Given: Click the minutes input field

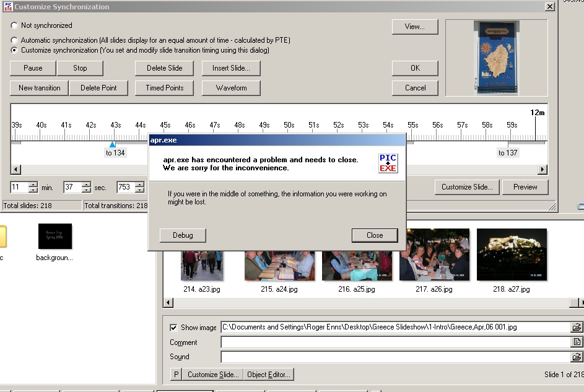Looking at the screenshot, I should coord(19,187).
